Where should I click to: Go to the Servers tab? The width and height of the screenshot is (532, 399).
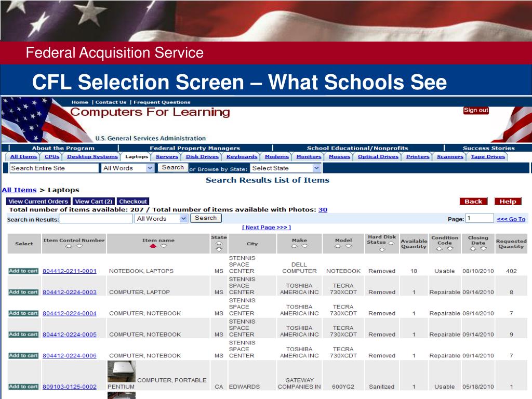pos(167,156)
